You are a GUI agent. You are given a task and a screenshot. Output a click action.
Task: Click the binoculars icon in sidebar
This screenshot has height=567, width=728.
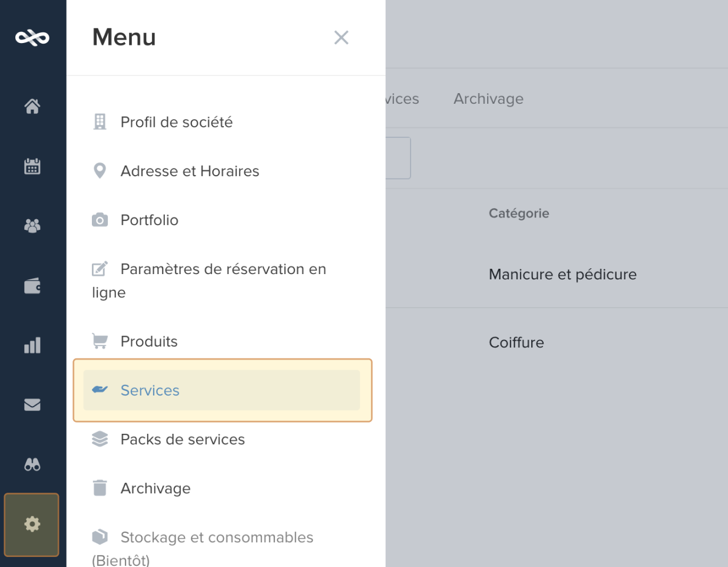point(32,464)
